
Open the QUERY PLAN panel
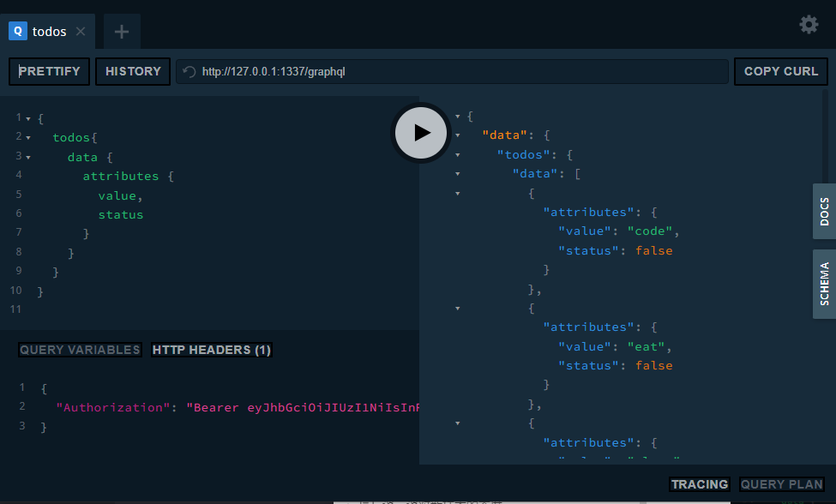[x=781, y=484]
